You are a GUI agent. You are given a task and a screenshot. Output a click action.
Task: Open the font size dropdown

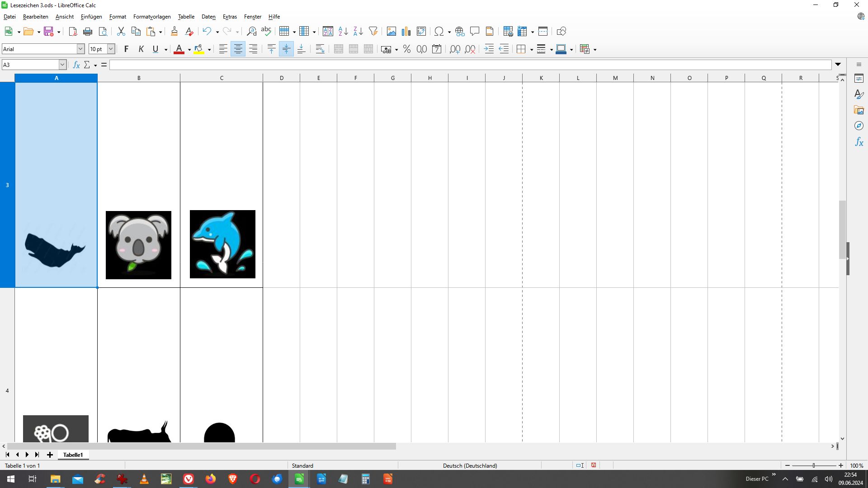tap(111, 49)
